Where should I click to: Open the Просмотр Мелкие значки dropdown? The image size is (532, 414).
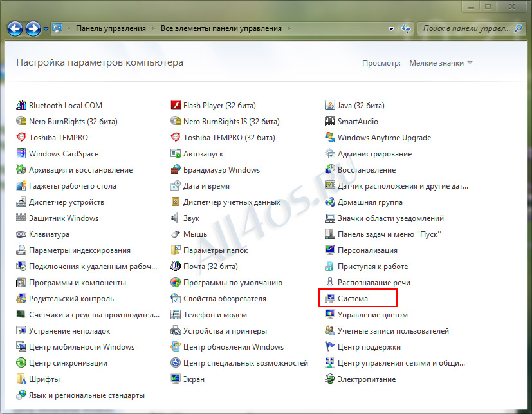(441, 63)
